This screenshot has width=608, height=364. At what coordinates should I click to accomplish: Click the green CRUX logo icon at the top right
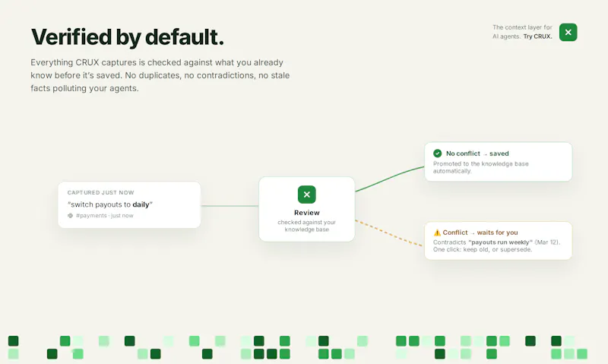click(568, 32)
